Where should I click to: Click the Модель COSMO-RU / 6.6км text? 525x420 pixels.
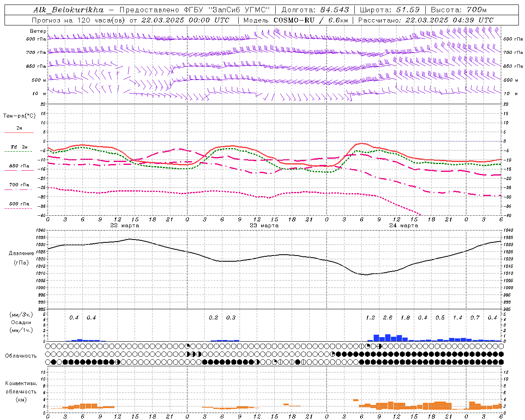tap(296, 20)
